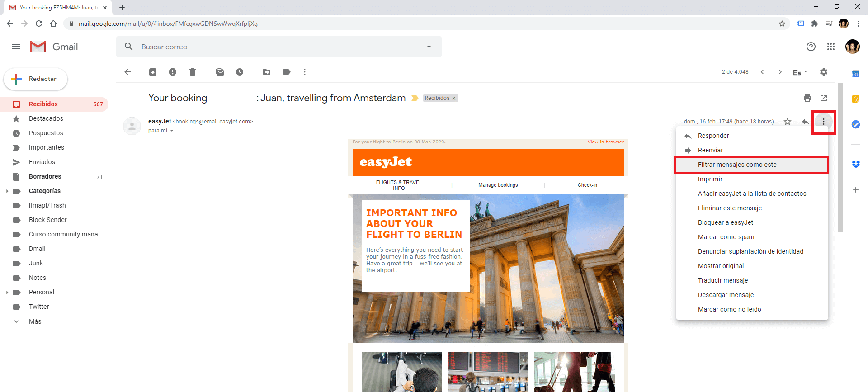Compose new mail with Redactar
Screen dimensions: 868x392
click(x=36, y=79)
